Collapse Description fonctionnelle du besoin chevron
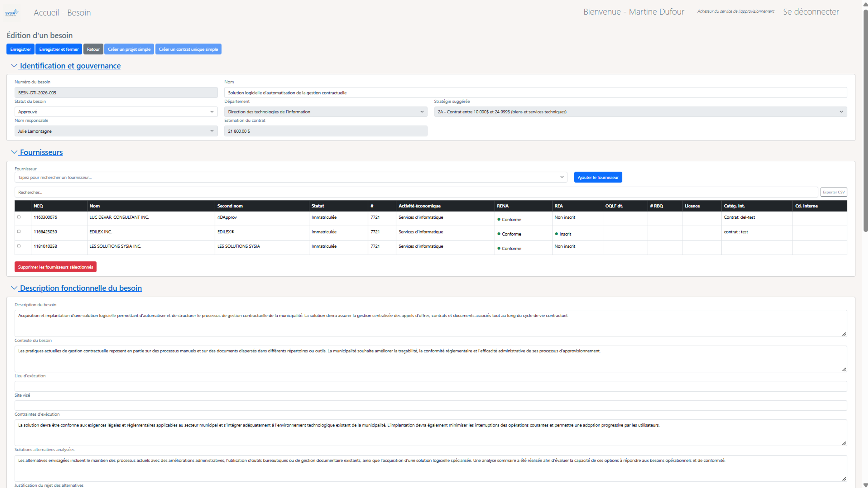Image resolution: width=868 pixels, height=488 pixels. [14, 288]
